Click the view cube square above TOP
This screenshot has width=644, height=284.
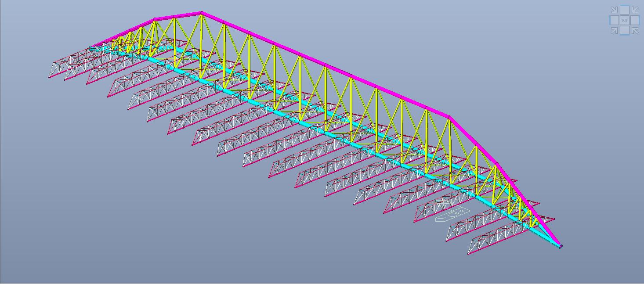coord(624,10)
